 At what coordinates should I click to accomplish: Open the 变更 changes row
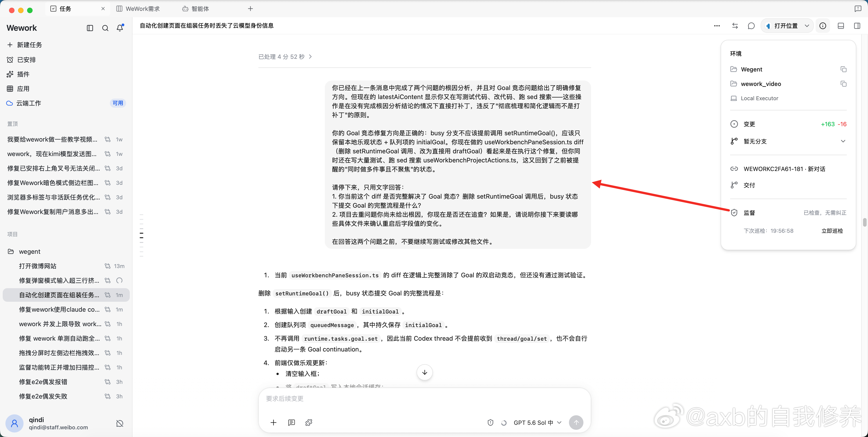[788, 124]
